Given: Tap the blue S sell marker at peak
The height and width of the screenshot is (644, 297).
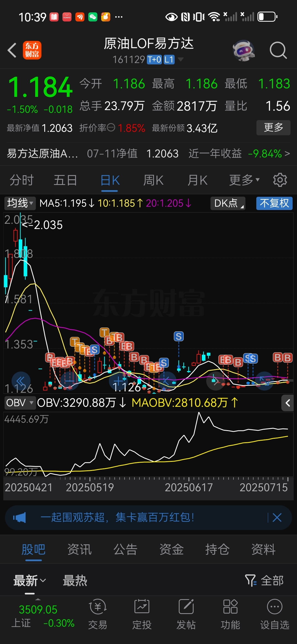Looking at the screenshot, I should pyautogui.click(x=179, y=336).
